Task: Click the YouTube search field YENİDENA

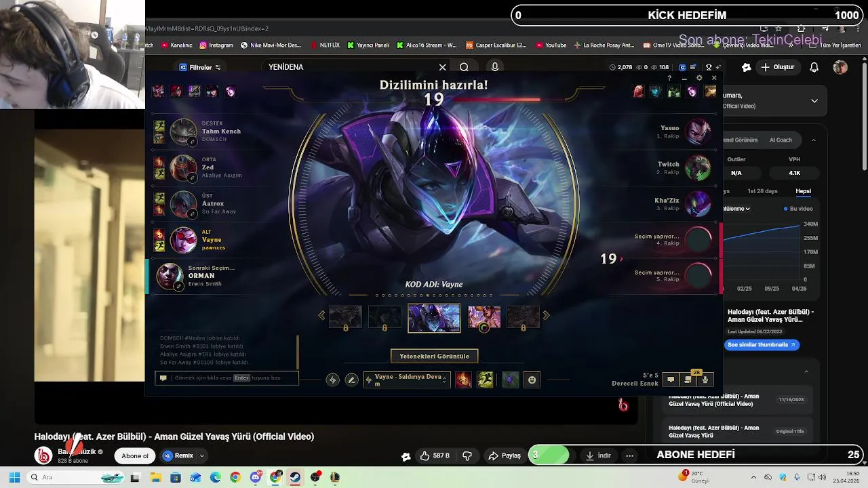Action: click(x=349, y=67)
